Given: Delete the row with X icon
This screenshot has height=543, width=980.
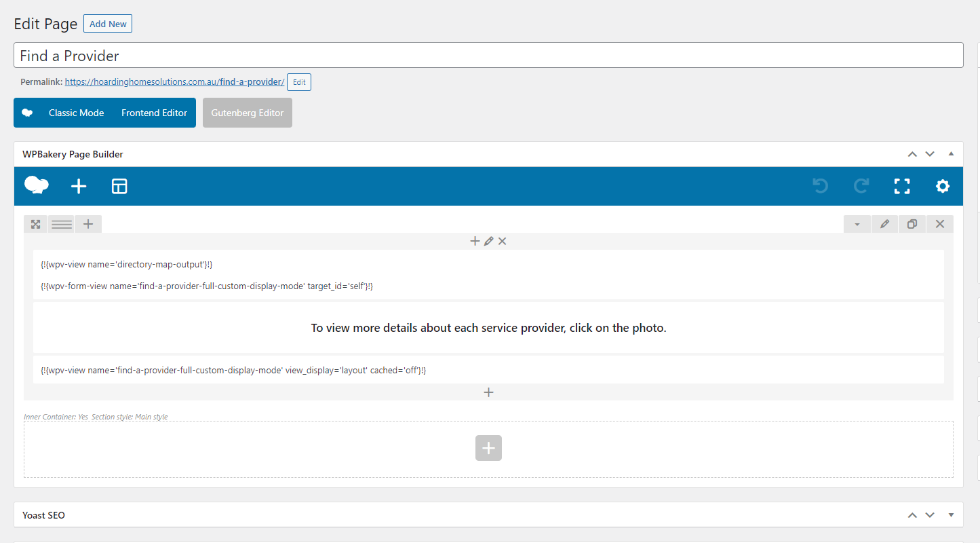Looking at the screenshot, I should point(940,224).
